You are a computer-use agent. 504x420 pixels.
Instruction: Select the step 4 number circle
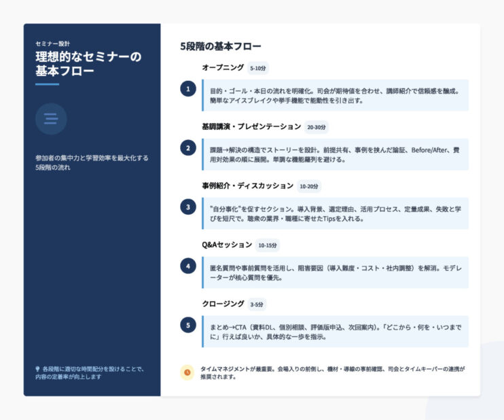(x=187, y=266)
